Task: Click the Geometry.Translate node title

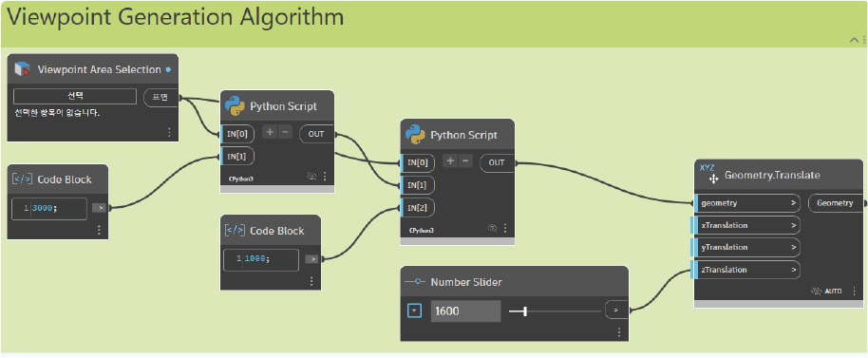Action: pos(772,175)
